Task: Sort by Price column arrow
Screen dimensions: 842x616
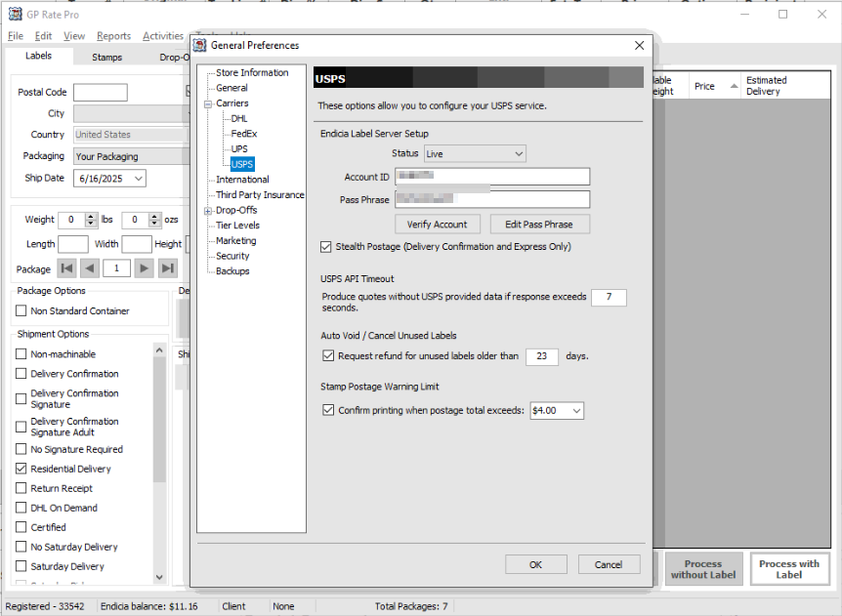Action: (734, 86)
